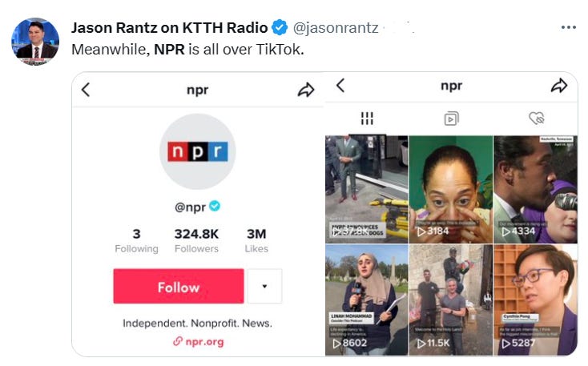
Task: Switch to the hidden liked videos tab
Action: click(x=536, y=119)
